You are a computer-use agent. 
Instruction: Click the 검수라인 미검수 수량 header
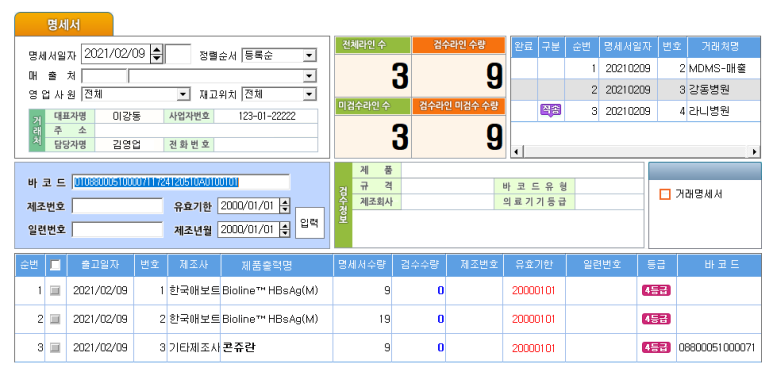(x=459, y=106)
